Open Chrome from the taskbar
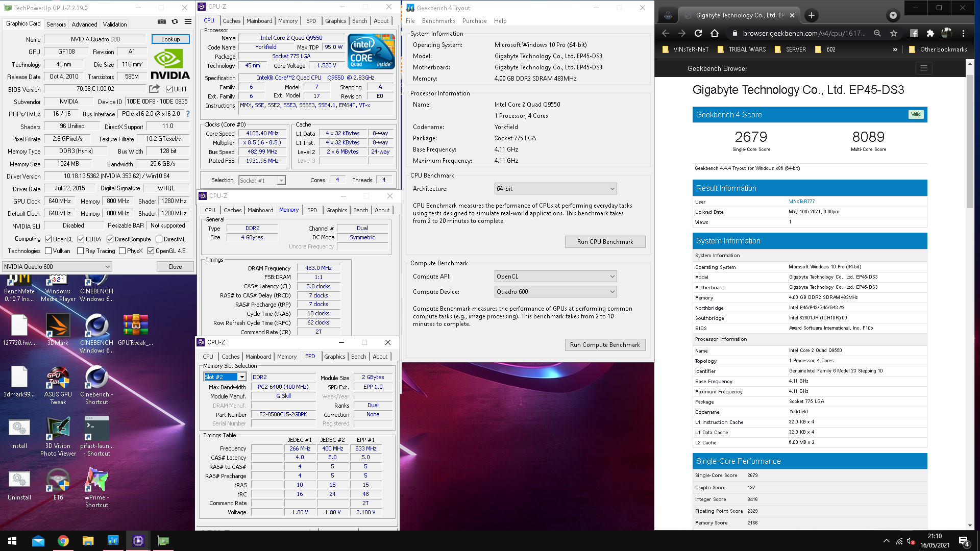Image resolution: width=980 pixels, height=551 pixels. click(x=63, y=541)
